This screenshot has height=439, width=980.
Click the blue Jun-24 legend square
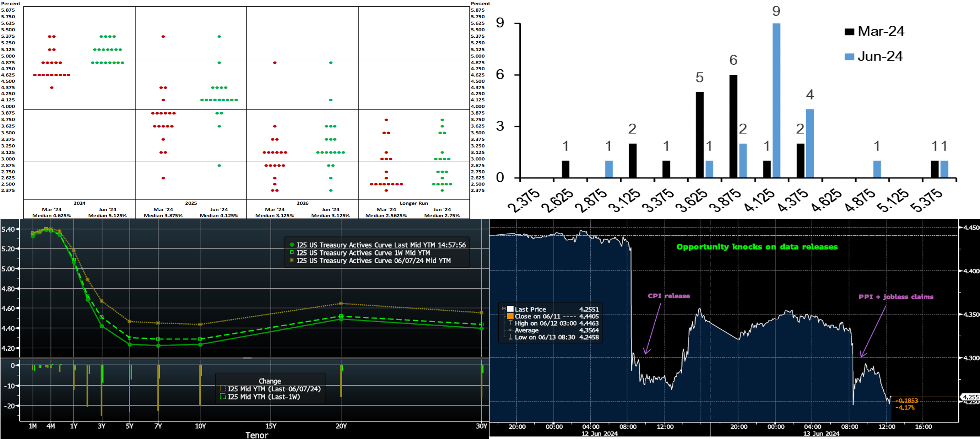849,56
